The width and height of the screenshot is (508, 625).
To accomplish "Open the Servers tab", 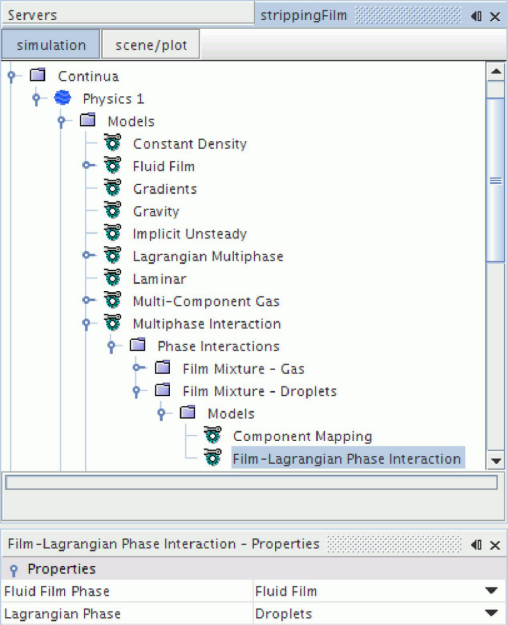I will pos(32,15).
